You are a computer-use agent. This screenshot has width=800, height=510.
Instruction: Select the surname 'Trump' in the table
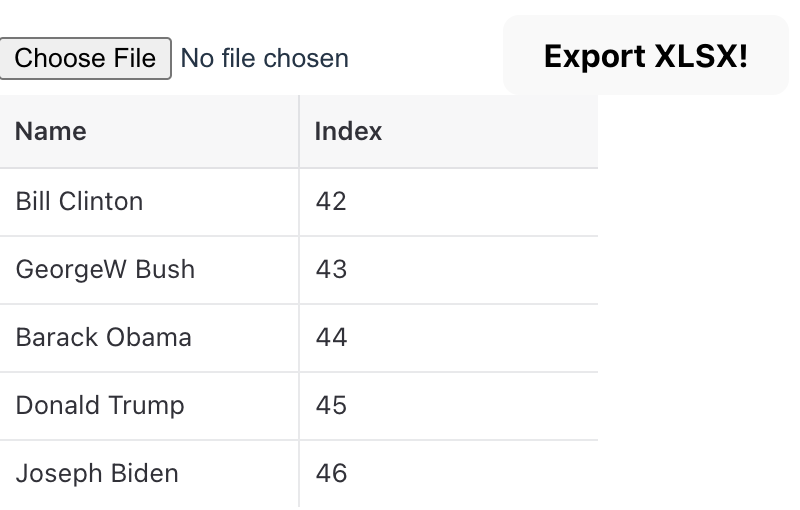146,405
